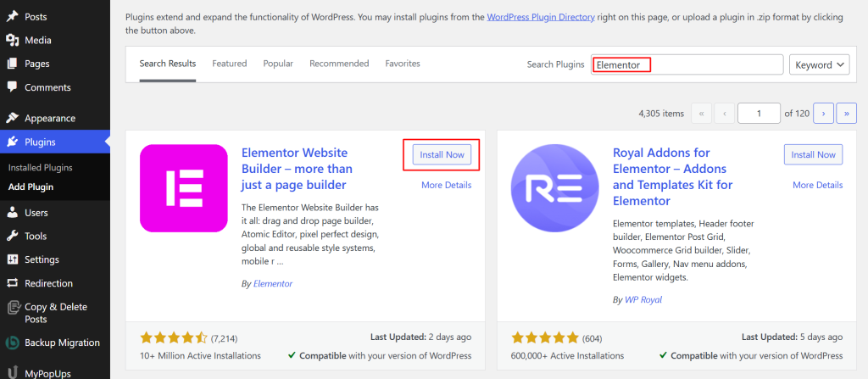The width and height of the screenshot is (868, 379).
Task: Click the Settings sliders icon
Action: 12,259
